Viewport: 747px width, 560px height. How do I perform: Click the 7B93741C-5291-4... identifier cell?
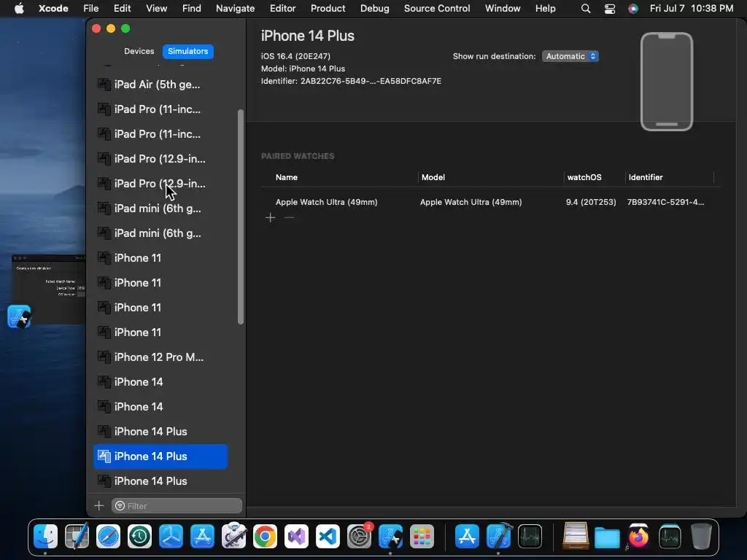(x=665, y=202)
